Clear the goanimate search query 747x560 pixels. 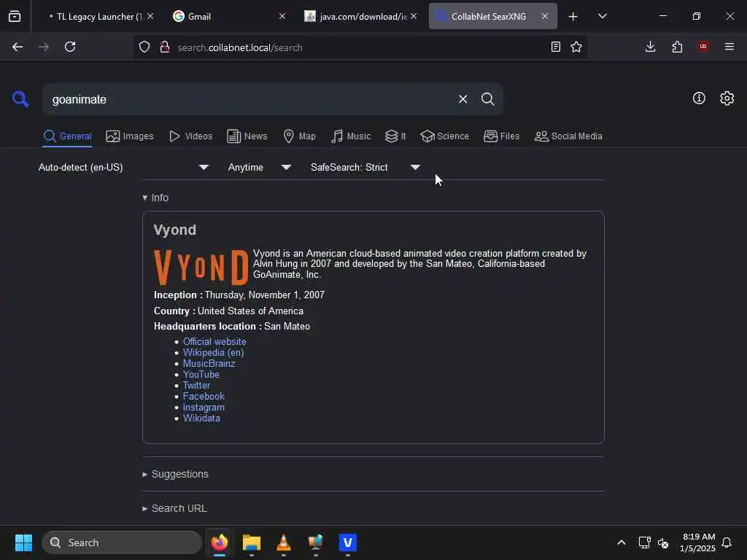pyautogui.click(x=462, y=99)
